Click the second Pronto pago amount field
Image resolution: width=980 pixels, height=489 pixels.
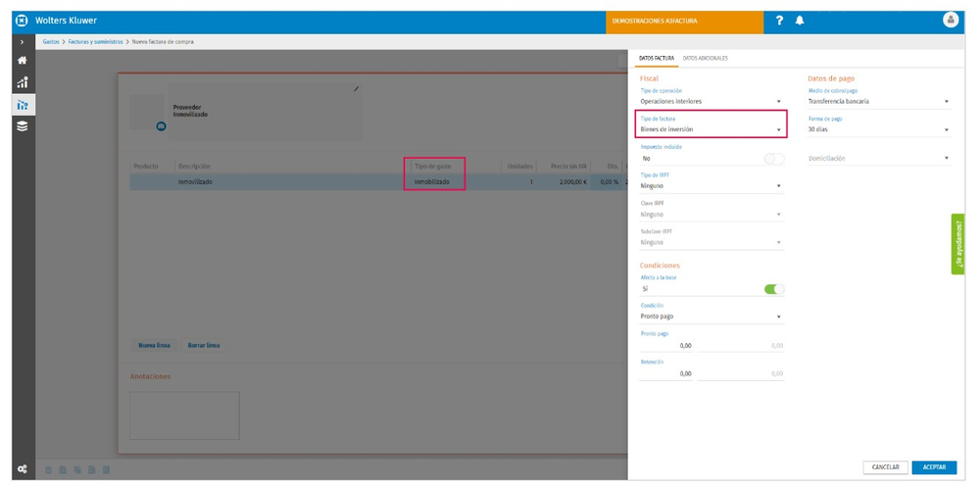[741, 345]
